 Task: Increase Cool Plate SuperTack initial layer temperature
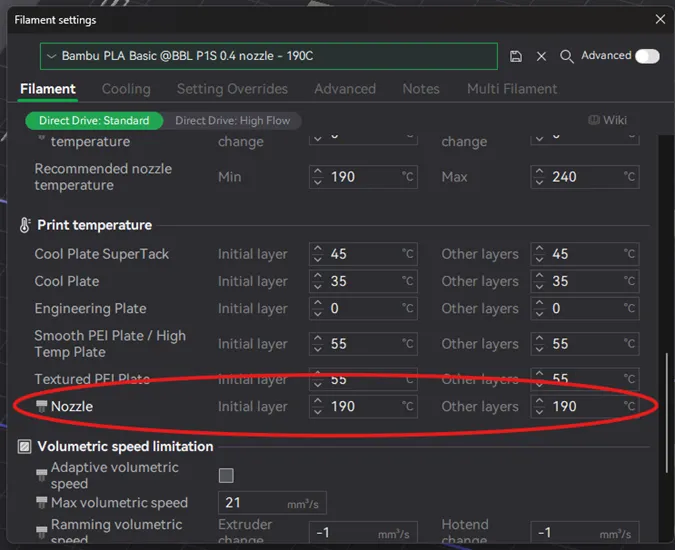point(318,249)
